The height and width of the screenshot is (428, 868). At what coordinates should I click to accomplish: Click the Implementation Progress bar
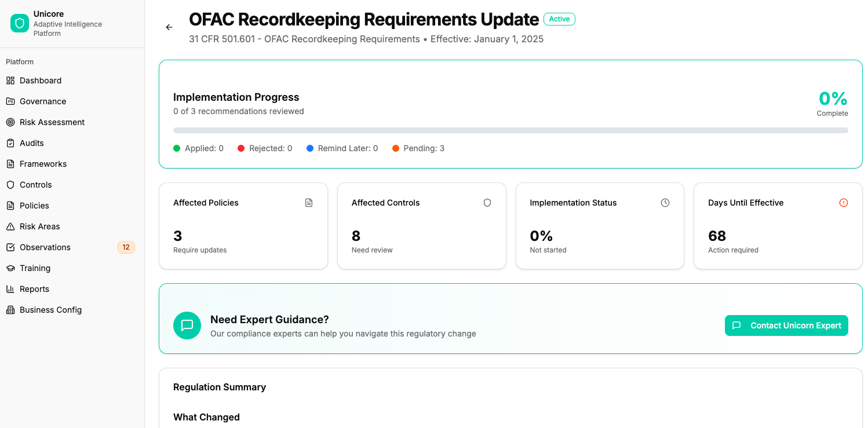510,130
